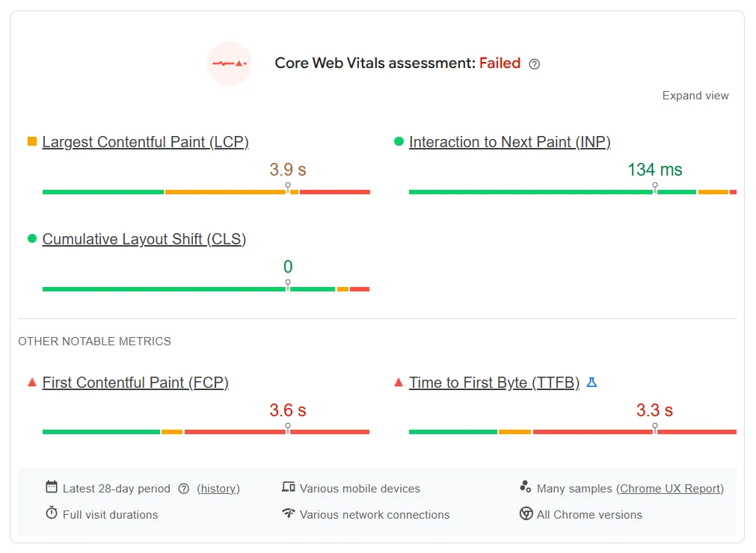Click the stopwatch icon for full visit durations
The image size is (756, 553).
click(52, 513)
